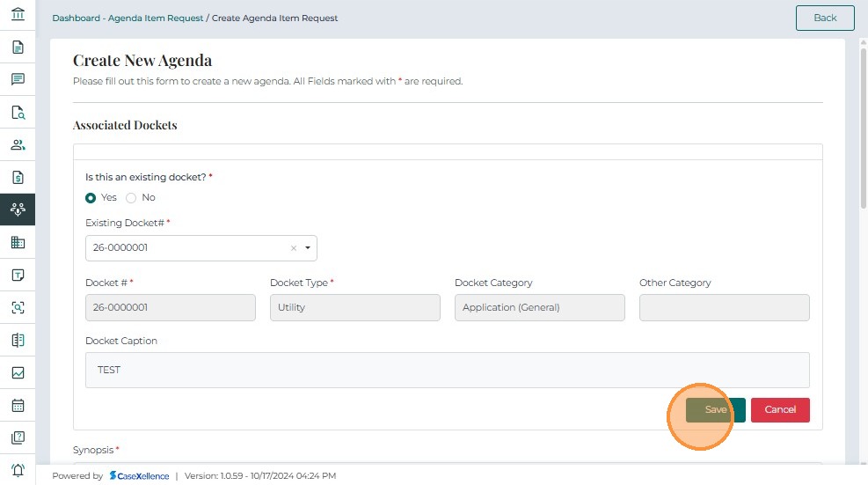Open the users group sidebar icon
868x485 pixels.
(18, 144)
